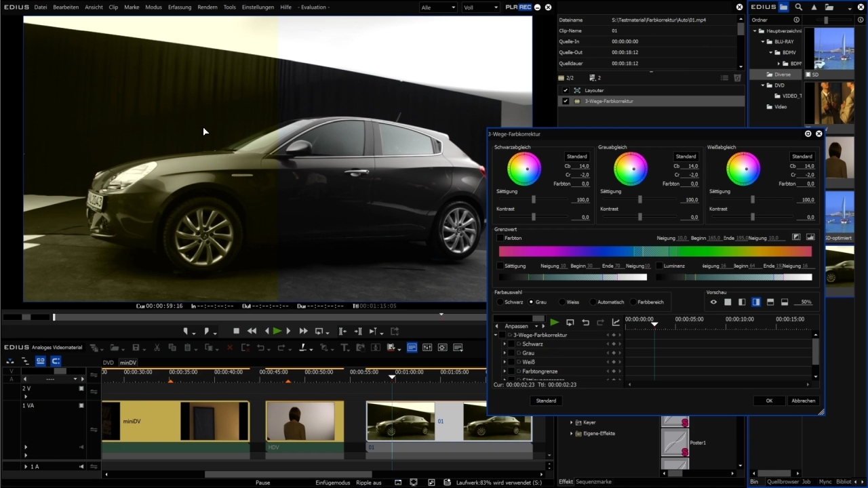Click the fast forward transport button
The height and width of the screenshot is (488, 868).
coord(303,331)
